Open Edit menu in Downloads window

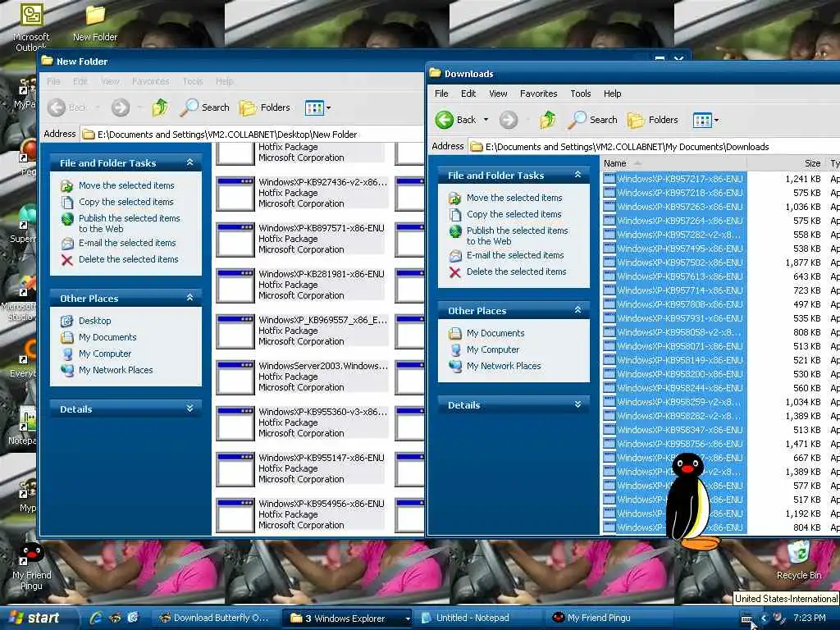[468, 94]
